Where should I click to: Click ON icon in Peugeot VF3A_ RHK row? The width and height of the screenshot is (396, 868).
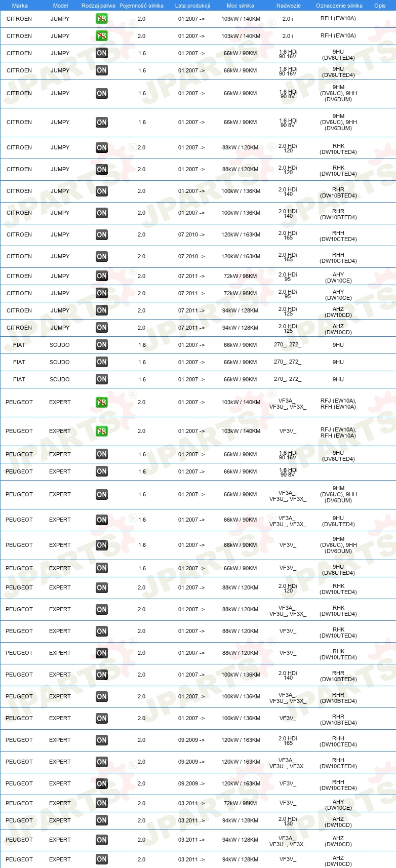click(x=102, y=609)
